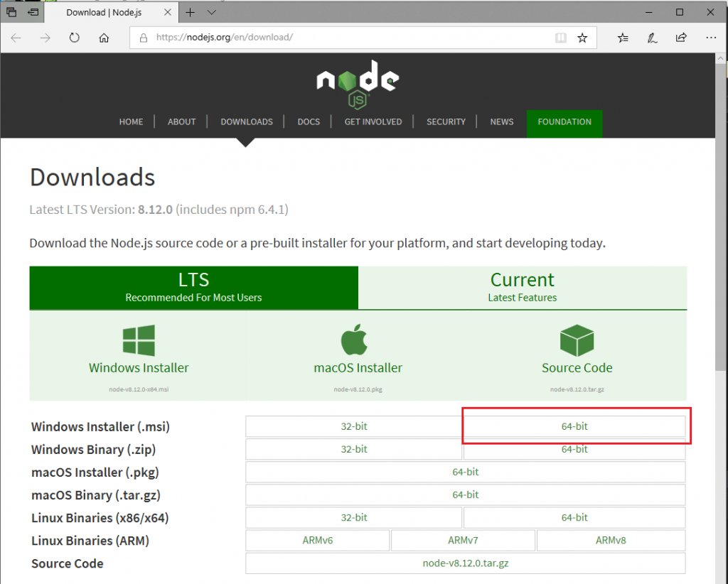728x584 pixels.
Task: Download Windows Installer .msi 64-bit
Action: click(x=574, y=426)
